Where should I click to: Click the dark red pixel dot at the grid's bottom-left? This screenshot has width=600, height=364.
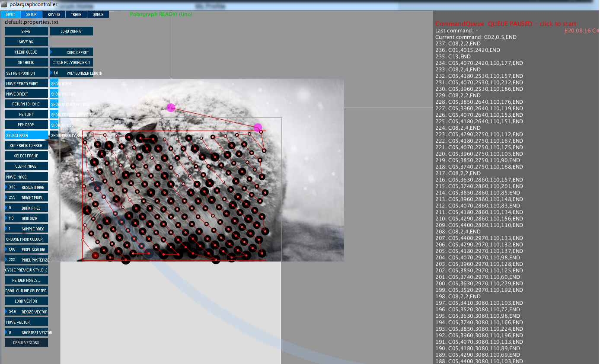[x=95, y=255]
